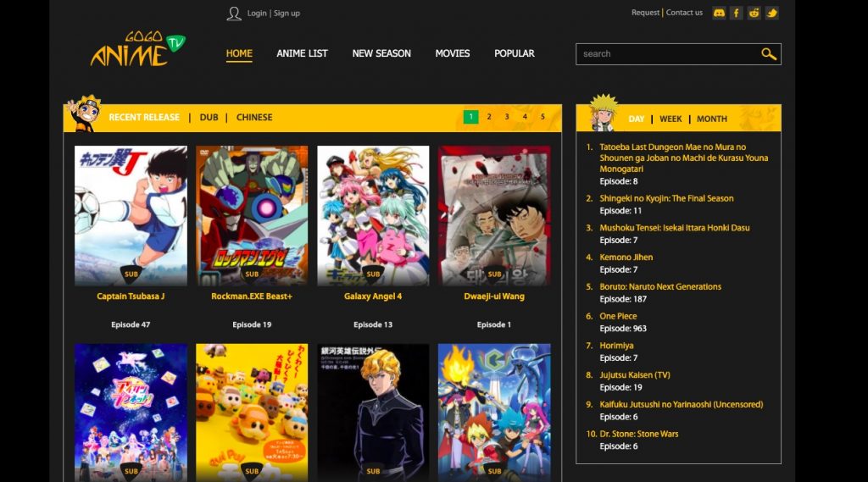Click the Dwaeji-ui Wang title link
Viewport: 868px width, 482px height.
494,296
